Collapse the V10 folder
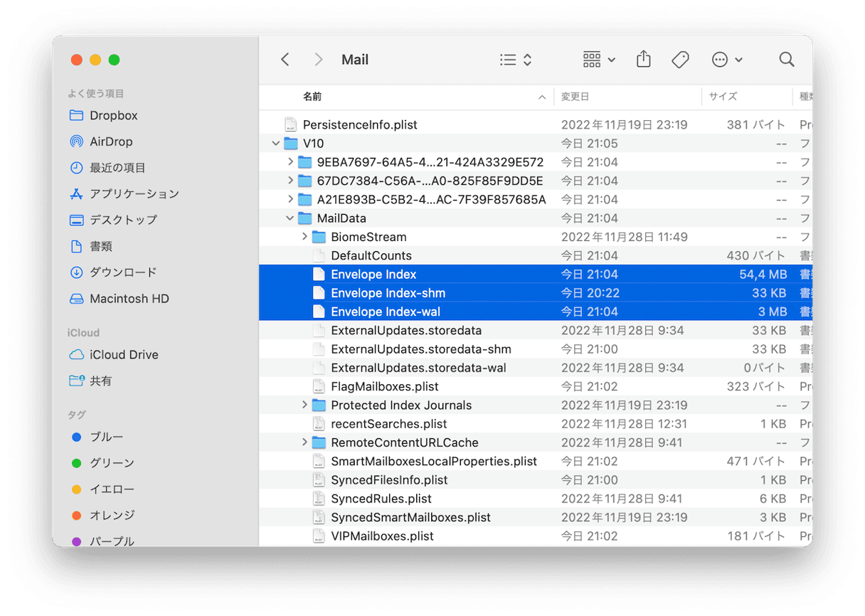 [276, 144]
